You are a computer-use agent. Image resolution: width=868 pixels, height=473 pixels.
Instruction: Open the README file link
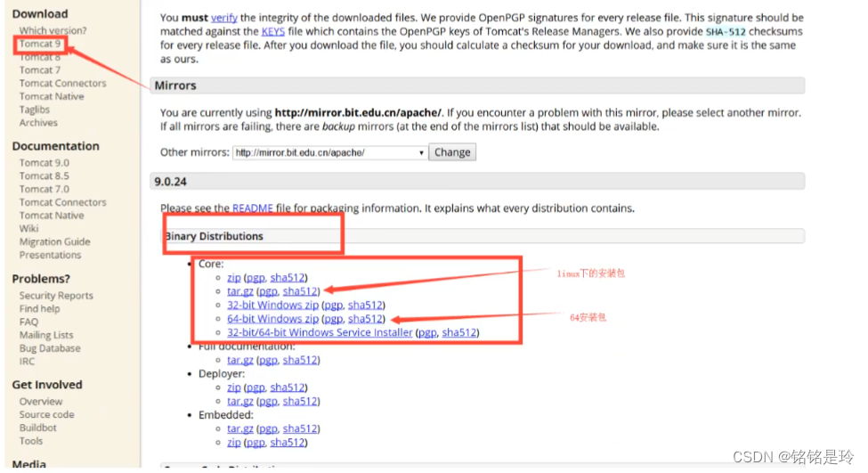click(253, 208)
